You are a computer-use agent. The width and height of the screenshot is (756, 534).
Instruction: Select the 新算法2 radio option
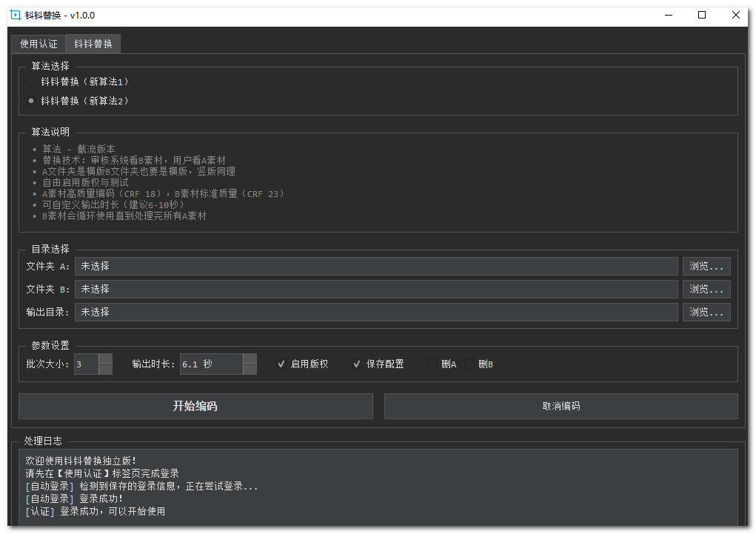(x=31, y=101)
